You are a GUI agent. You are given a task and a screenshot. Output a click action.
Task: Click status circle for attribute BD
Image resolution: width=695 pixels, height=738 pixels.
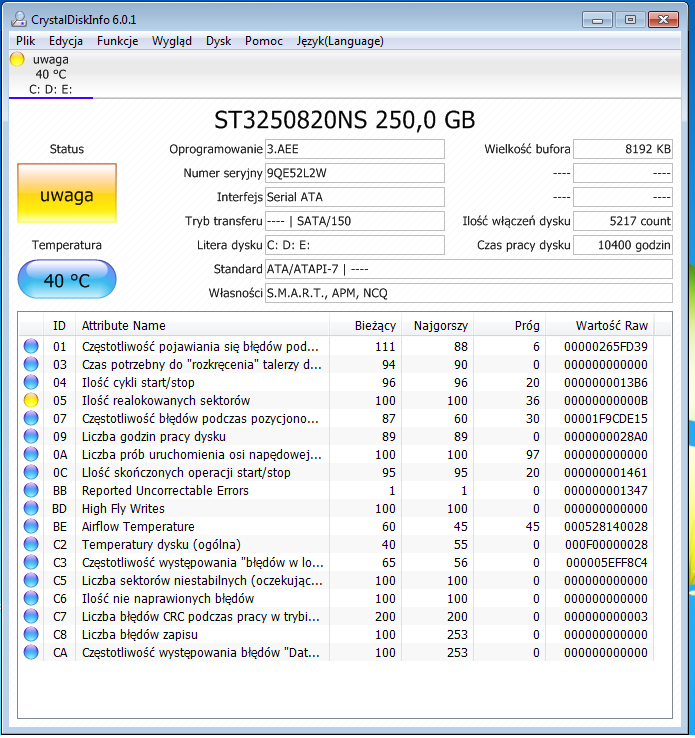point(31,508)
